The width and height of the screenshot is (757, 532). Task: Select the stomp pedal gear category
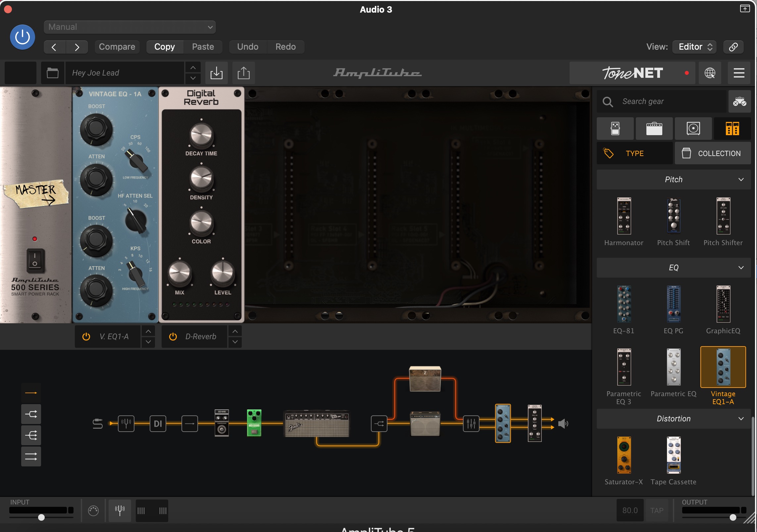pyautogui.click(x=615, y=129)
